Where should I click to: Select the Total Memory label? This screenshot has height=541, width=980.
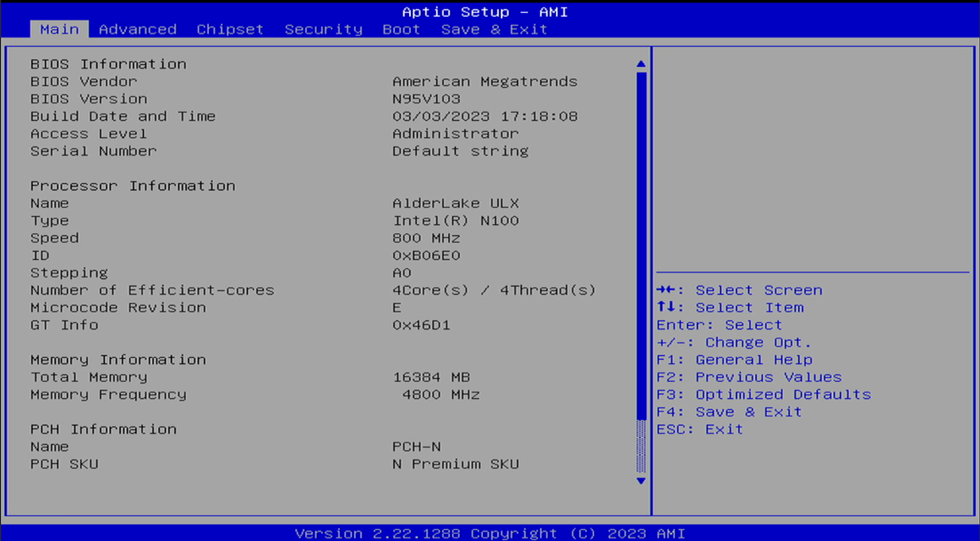89,377
